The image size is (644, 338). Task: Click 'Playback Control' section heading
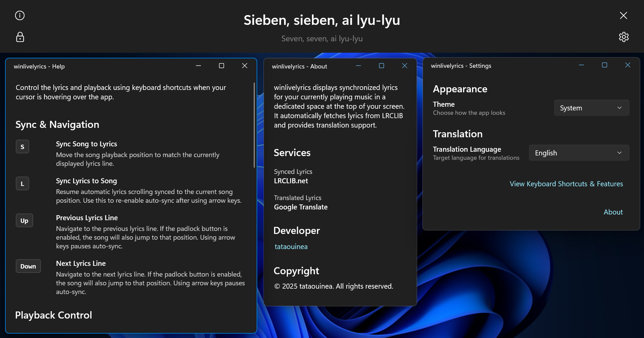54,315
